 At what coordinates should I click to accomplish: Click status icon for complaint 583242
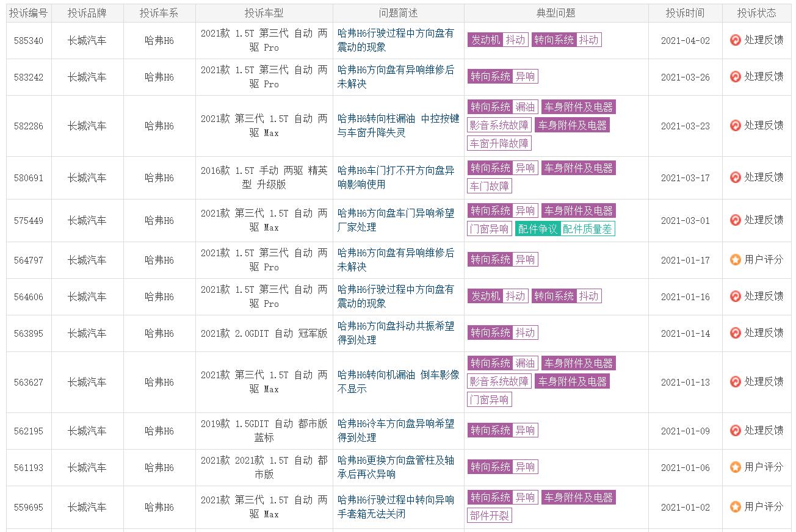pos(736,77)
